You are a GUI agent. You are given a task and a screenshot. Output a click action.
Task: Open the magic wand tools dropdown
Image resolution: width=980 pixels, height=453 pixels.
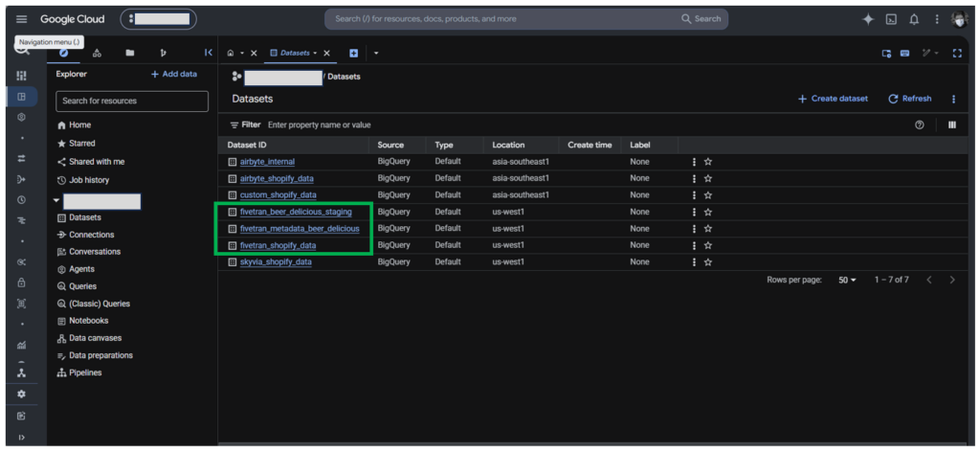click(930, 54)
